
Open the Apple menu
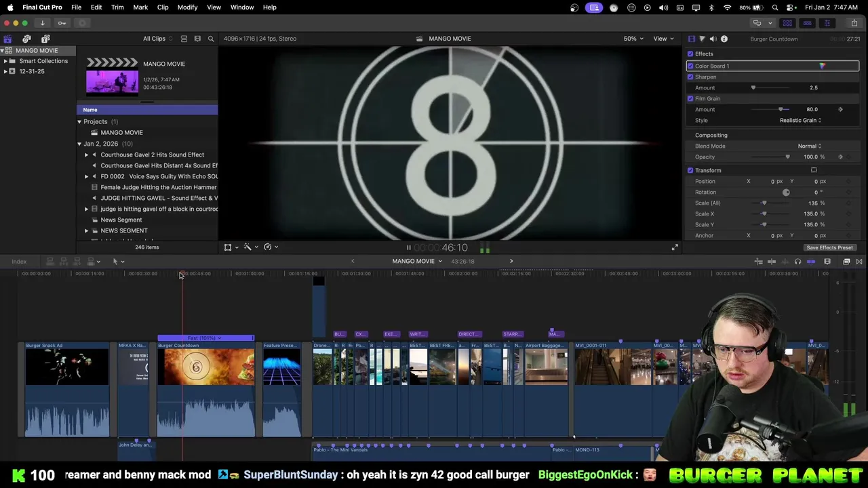point(9,7)
